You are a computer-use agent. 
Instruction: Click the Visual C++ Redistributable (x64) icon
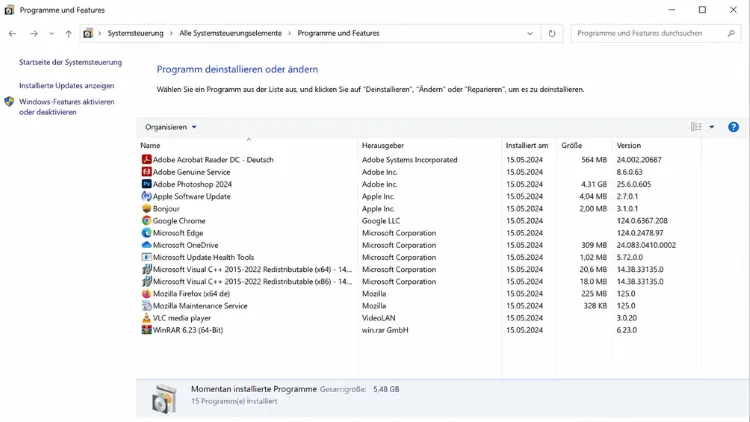coord(146,269)
